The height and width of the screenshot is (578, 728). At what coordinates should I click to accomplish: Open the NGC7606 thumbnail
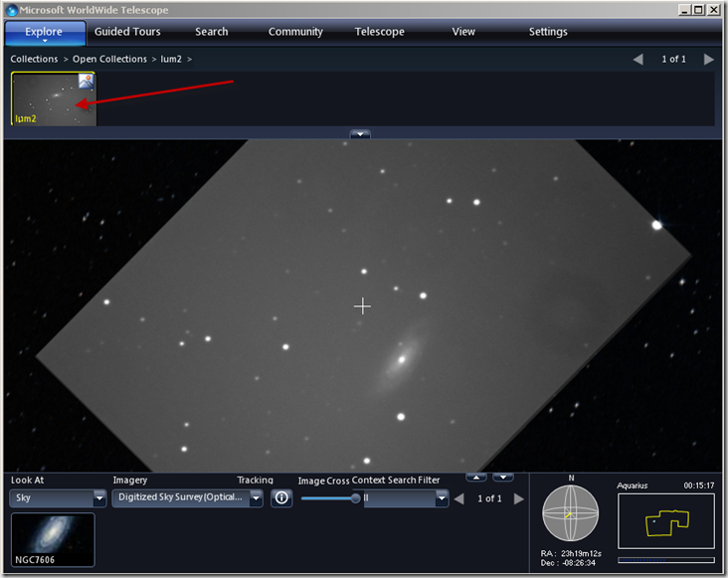(x=53, y=540)
